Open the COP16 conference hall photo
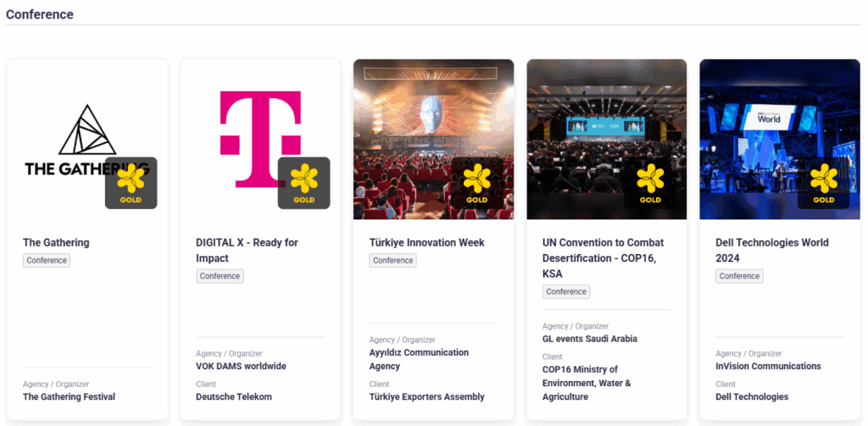The width and height of the screenshot is (868, 426). coord(607,140)
